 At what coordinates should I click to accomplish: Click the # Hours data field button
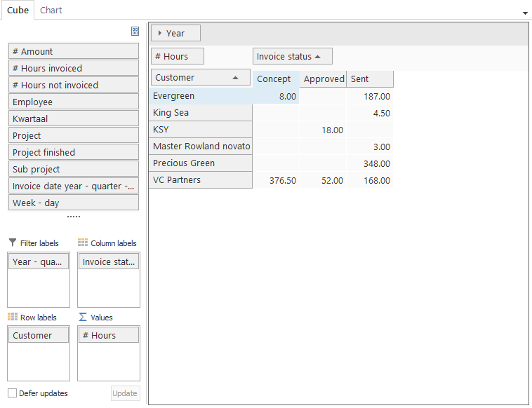[178, 57]
